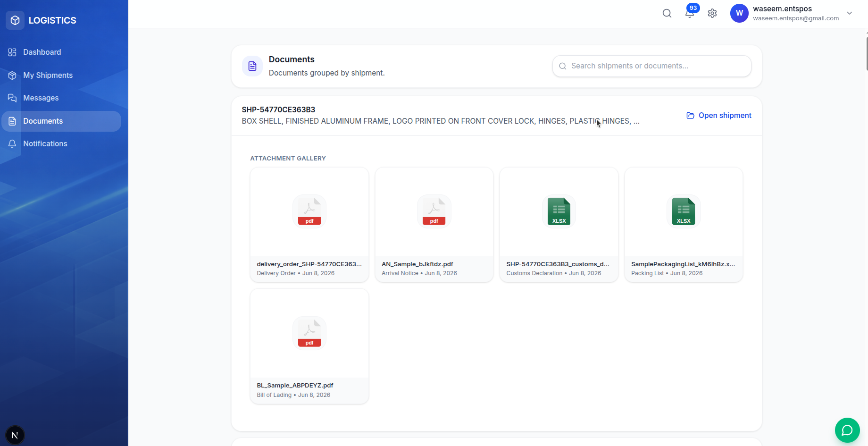Screen dimensions: 868x446
Task: Click the black N circle badge
Action: tap(15, 435)
